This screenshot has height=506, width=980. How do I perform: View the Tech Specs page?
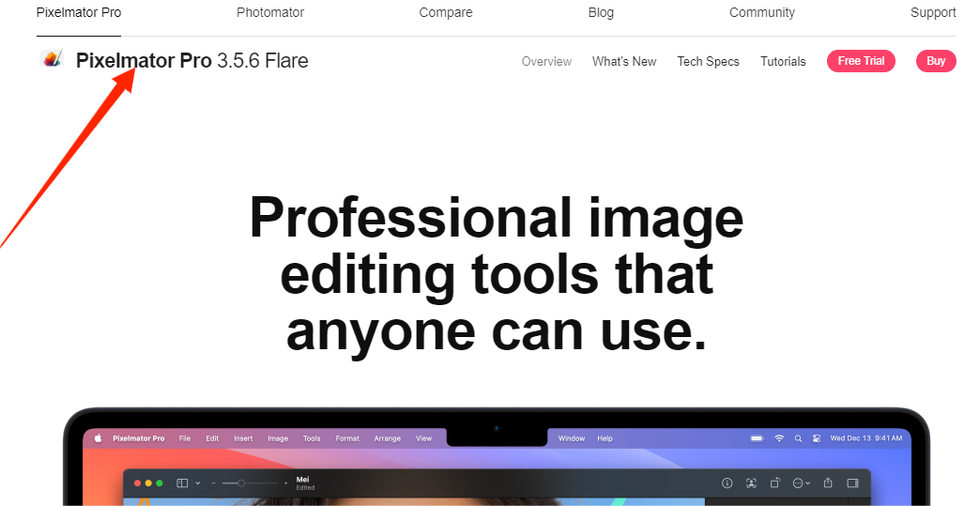[708, 61]
